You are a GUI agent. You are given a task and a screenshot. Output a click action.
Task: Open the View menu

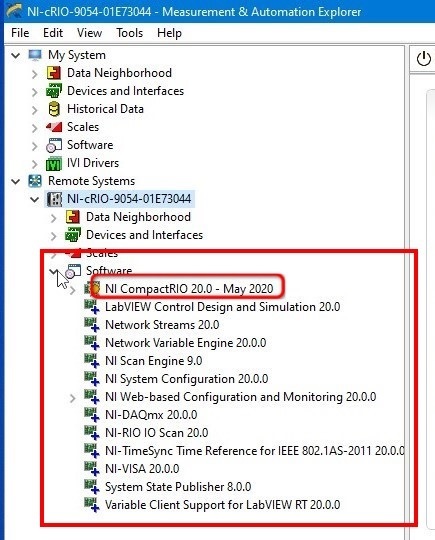coord(89,33)
